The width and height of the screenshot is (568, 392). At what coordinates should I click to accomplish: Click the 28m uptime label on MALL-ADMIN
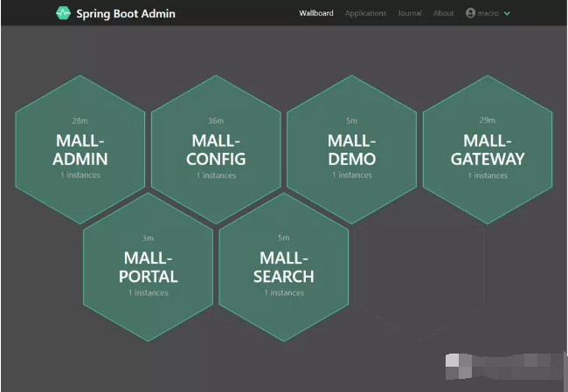[x=80, y=120]
